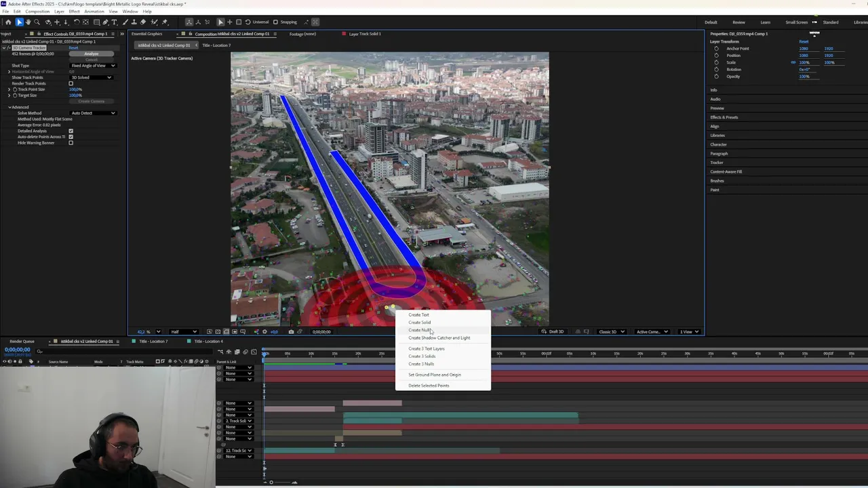Select the Selection (arrow) tool
The width and height of the screenshot is (868, 488).
[19, 22]
